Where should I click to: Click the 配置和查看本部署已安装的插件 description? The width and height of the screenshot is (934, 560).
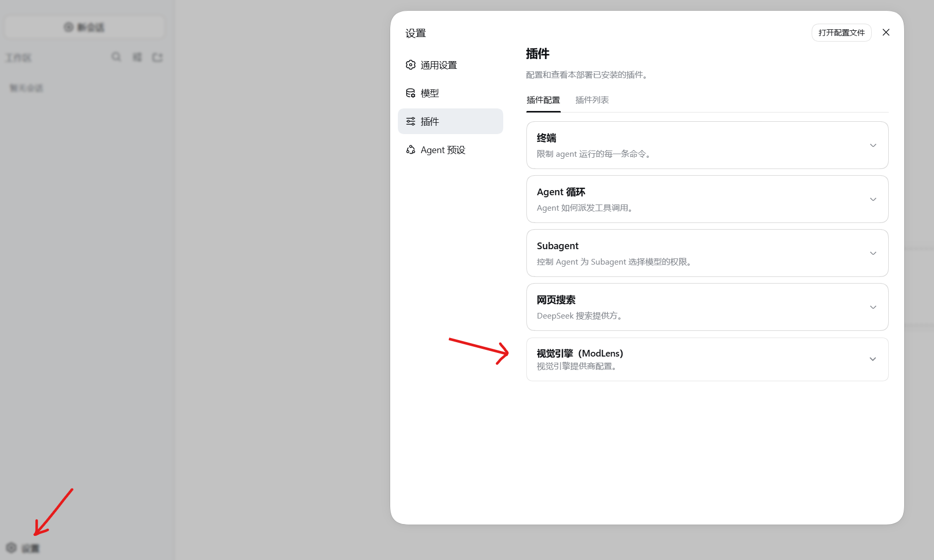coord(588,75)
